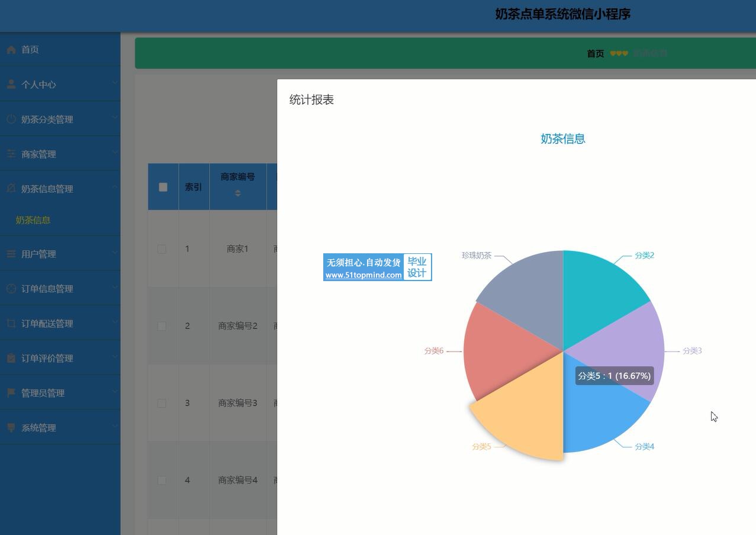Click the power icon beside 奶茶分类管理
The width and height of the screenshot is (756, 535).
(11, 119)
